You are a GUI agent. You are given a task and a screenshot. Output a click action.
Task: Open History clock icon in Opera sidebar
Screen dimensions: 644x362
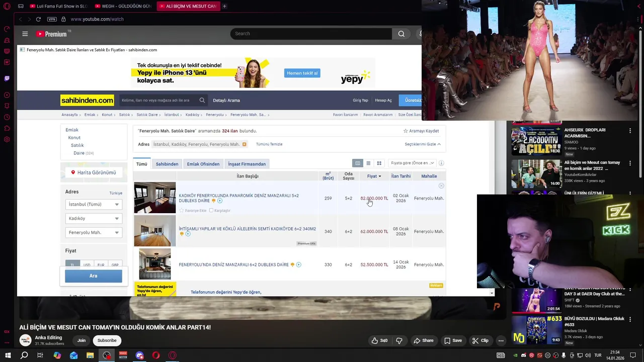7,117
